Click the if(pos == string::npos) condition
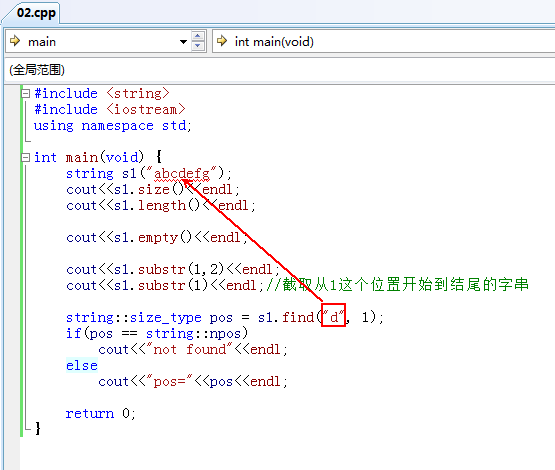The height and width of the screenshot is (470, 555). [x=157, y=333]
